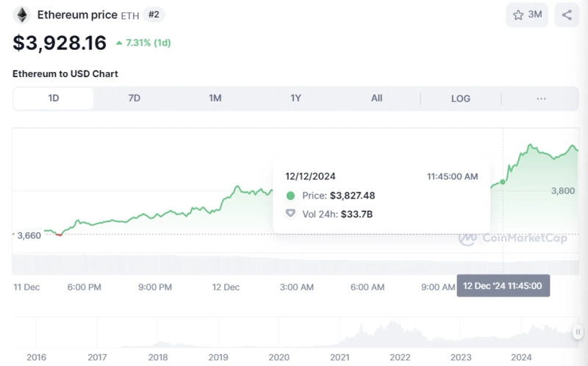Click the green Price dot in tooltip

tap(290, 195)
